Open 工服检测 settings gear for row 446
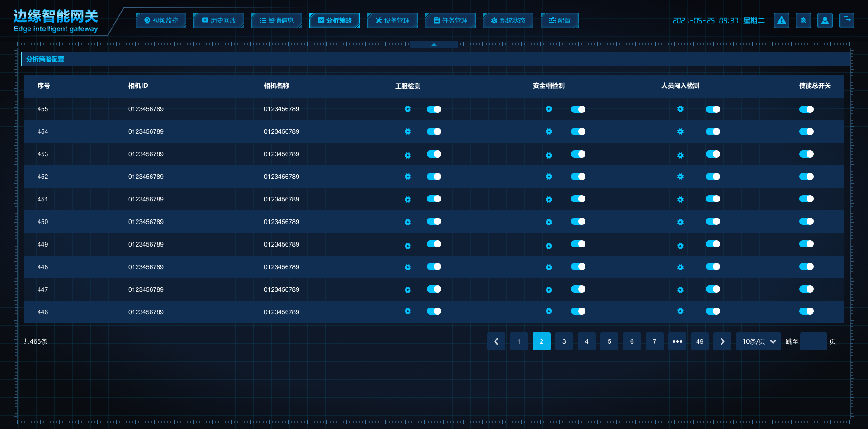This screenshot has width=868, height=429. [x=408, y=311]
